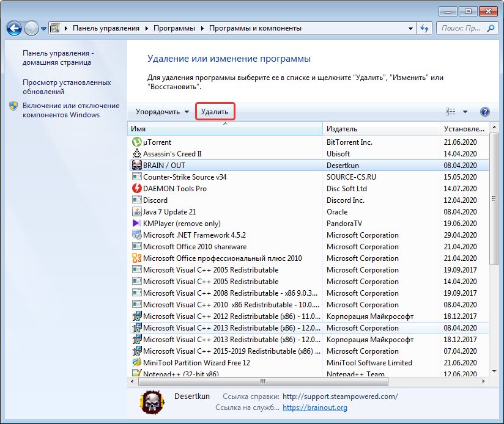Open the Упорядочить dropdown menu
This screenshot has height=424, width=504.
click(162, 112)
